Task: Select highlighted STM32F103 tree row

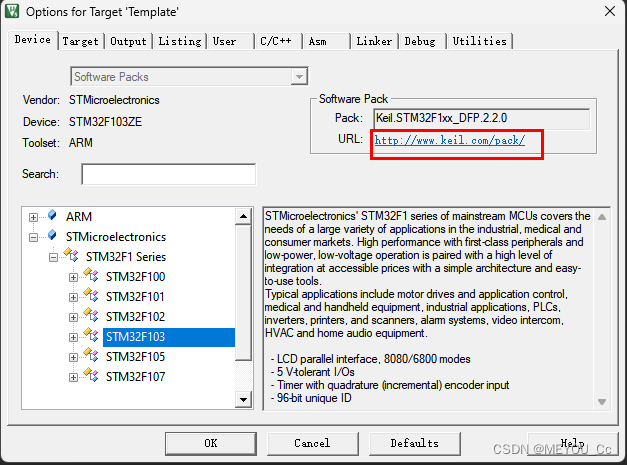Action: [x=169, y=337]
